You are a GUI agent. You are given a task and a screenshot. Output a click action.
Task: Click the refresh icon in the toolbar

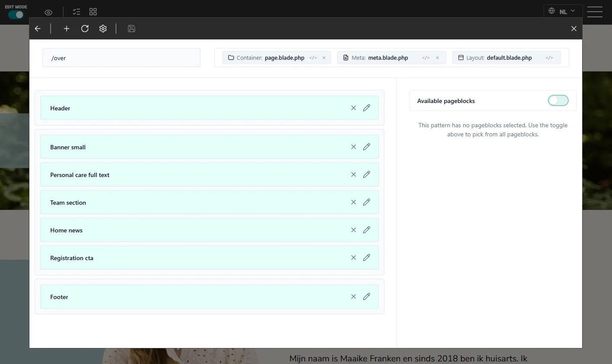pos(85,29)
